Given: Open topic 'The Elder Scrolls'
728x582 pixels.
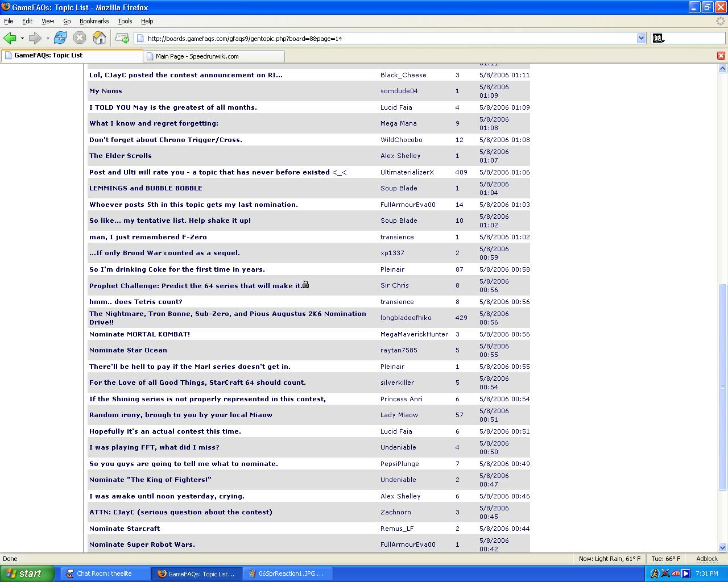Looking at the screenshot, I should click(x=120, y=156).
